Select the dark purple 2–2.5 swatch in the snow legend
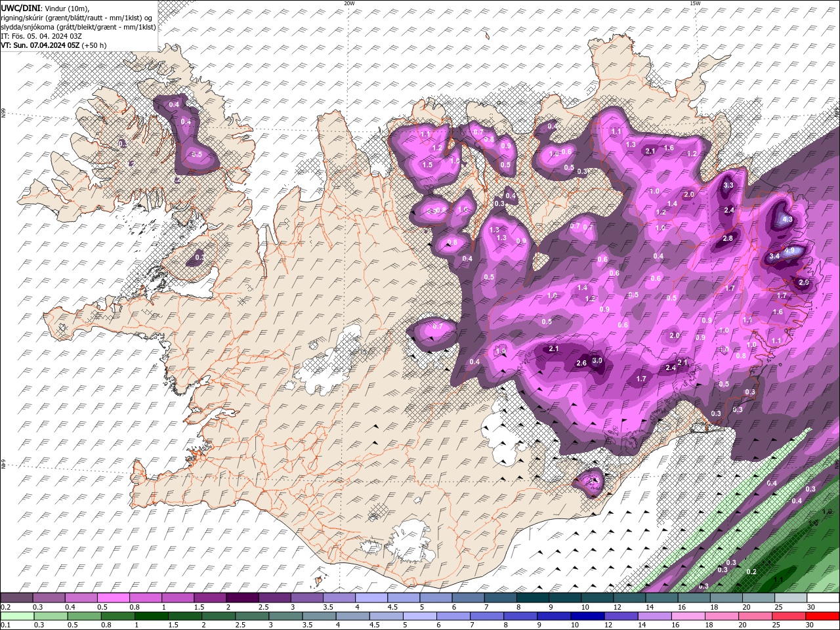 (241, 598)
